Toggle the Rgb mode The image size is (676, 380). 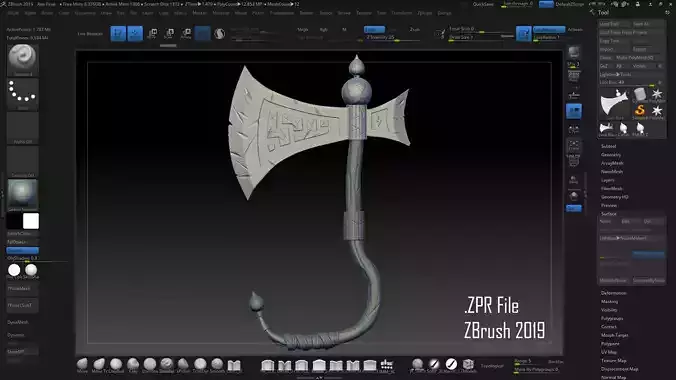324,30
